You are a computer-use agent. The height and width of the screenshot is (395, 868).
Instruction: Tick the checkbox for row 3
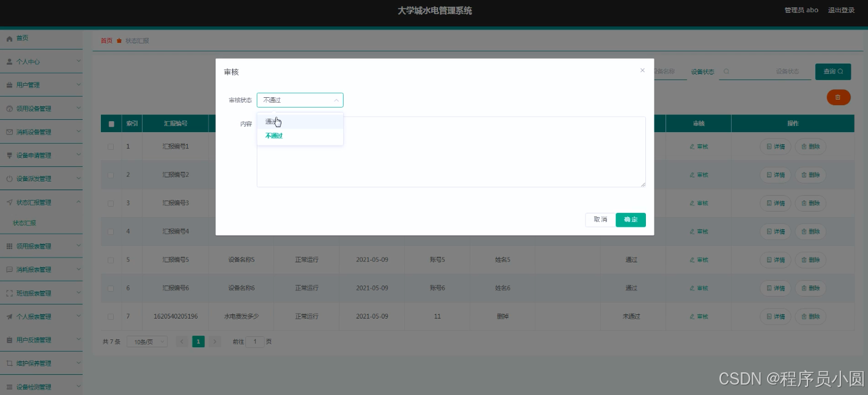pos(111,203)
